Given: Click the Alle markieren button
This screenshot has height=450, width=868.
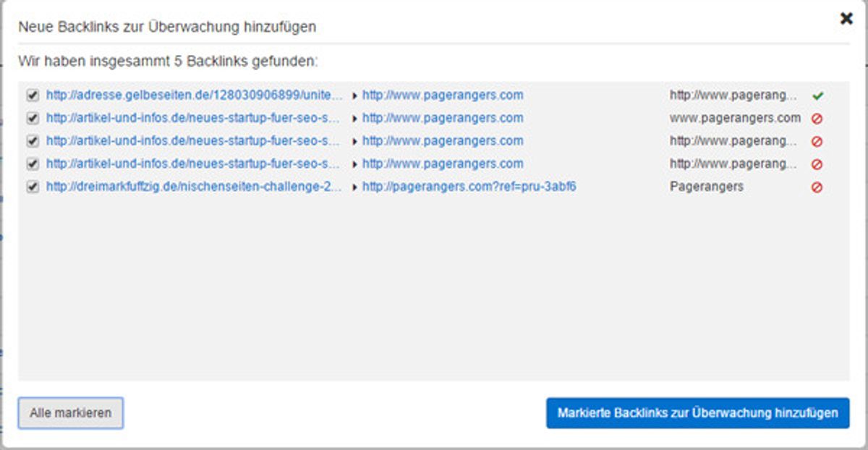Looking at the screenshot, I should pos(71,413).
